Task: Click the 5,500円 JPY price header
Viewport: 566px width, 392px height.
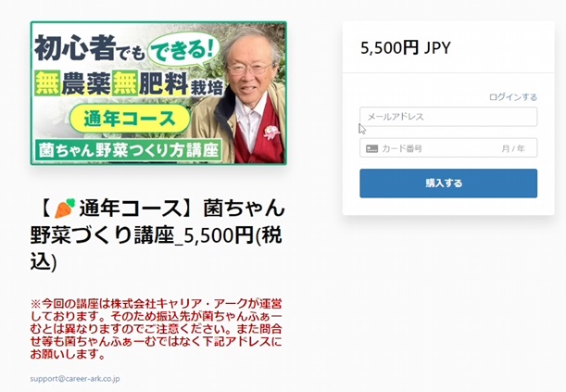Action: [x=406, y=47]
